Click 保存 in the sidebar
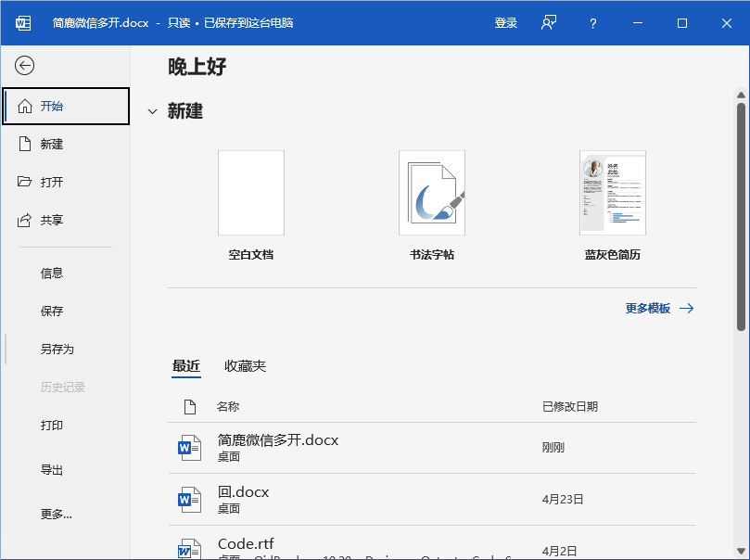The image size is (750, 560). point(66,311)
